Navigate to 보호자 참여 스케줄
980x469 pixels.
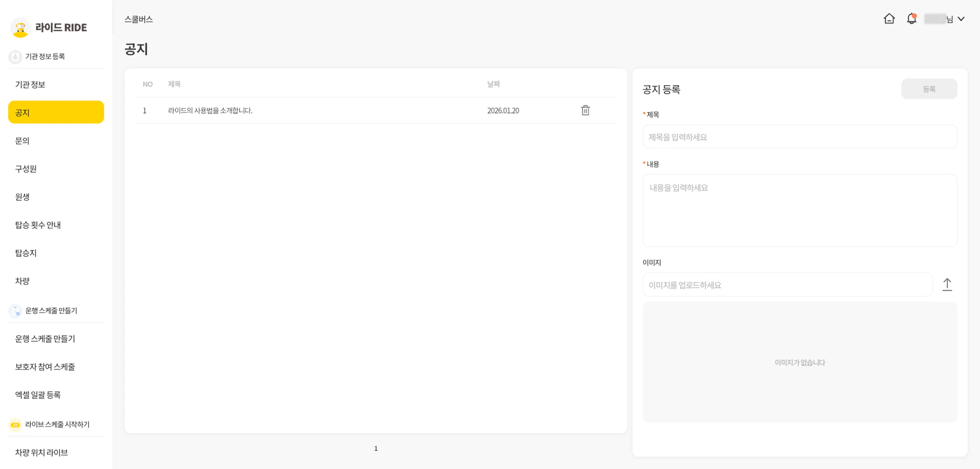point(45,367)
